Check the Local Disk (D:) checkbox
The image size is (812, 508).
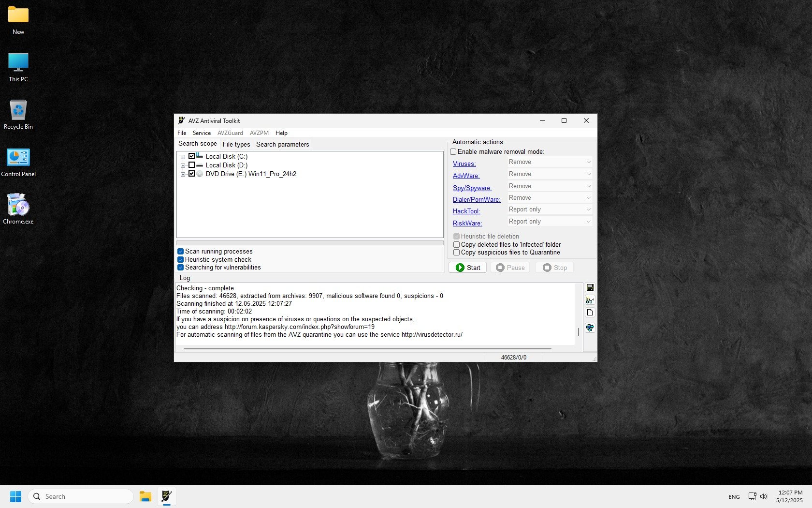(191, 165)
